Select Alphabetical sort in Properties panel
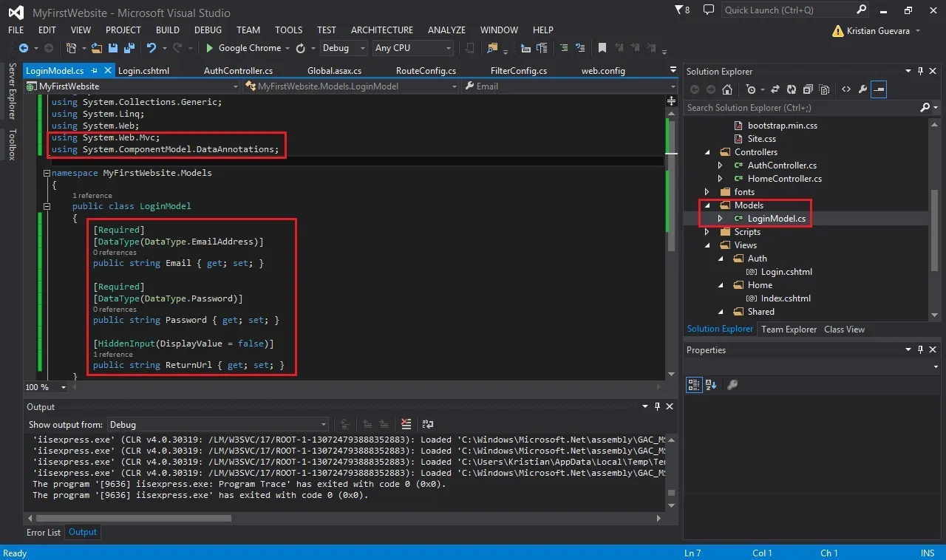Viewport: 946px width, 560px height. [711, 385]
